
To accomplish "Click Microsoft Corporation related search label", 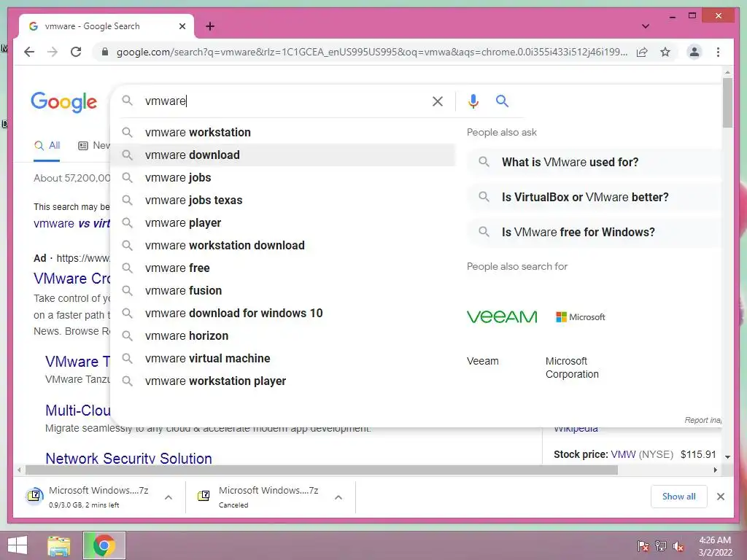I will (572, 367).
